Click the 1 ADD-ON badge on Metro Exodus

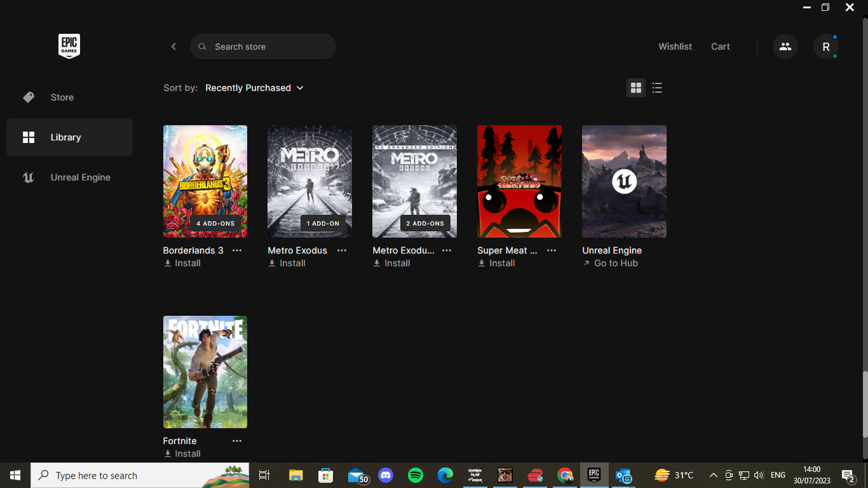[x=323, y=223]
